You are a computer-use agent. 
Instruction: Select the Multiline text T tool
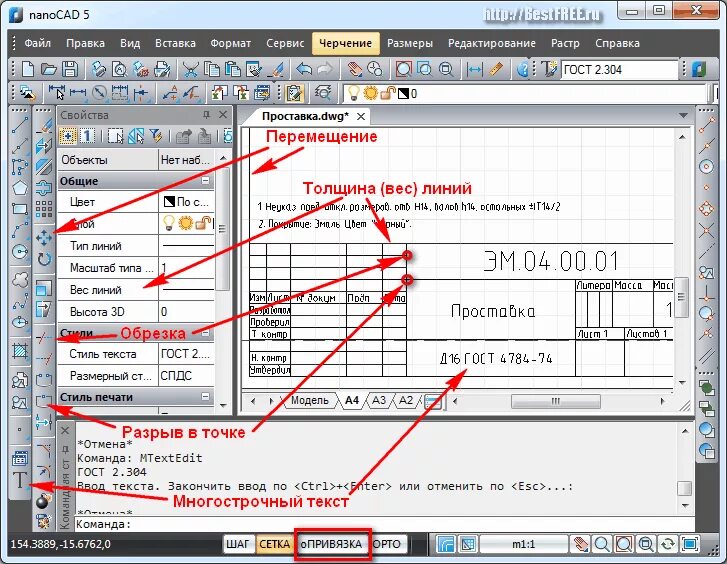[x=20, y=480]
